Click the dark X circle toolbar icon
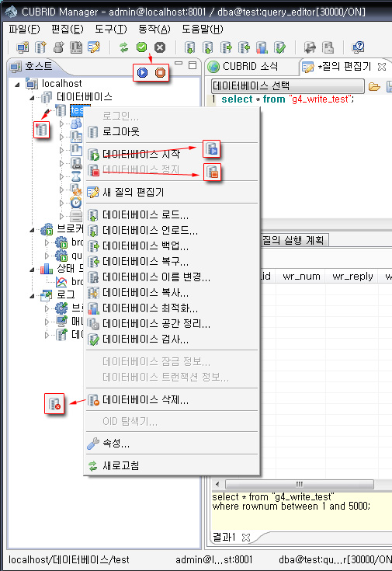Image resolution: width=392 pixels, height=571 pixels. [159, 47]
